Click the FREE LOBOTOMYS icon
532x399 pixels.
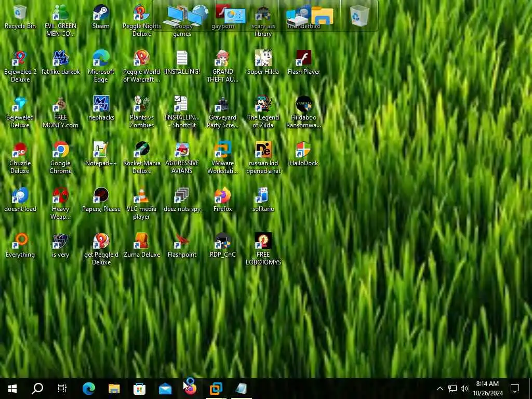(x=263, y=249)
